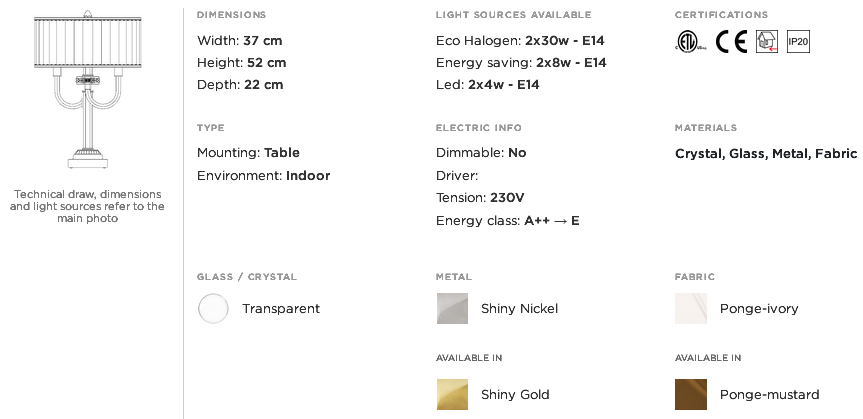Image resolution: width=863 pixels, height=419 pixels.
Task: Click the indoor-use house icon
Action: 767,41
